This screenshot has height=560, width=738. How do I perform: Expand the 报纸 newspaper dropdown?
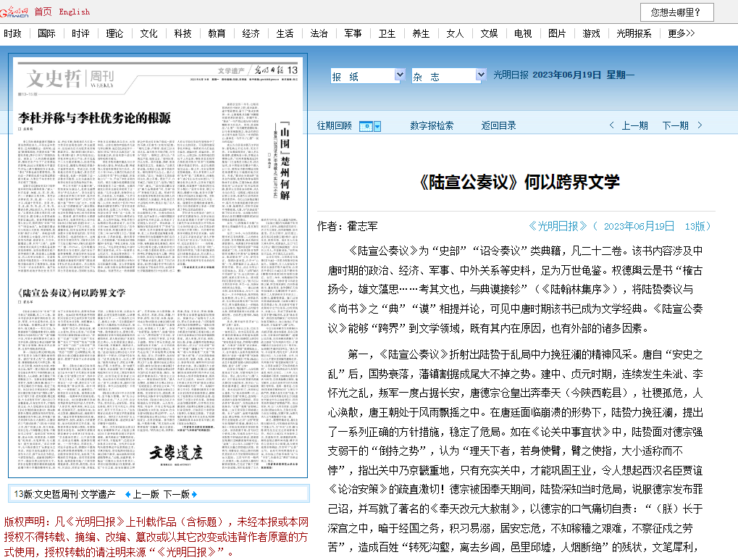pos(399,75)
